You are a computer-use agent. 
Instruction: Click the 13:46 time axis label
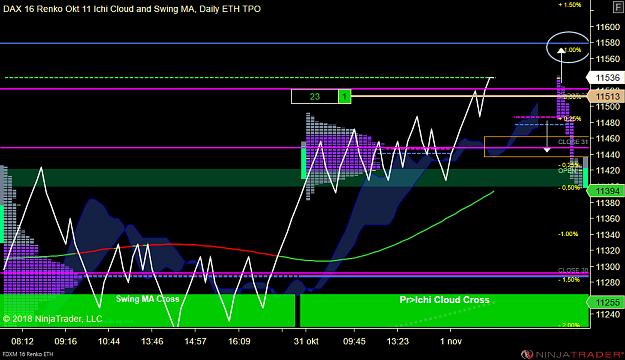(x=152, y=341)
